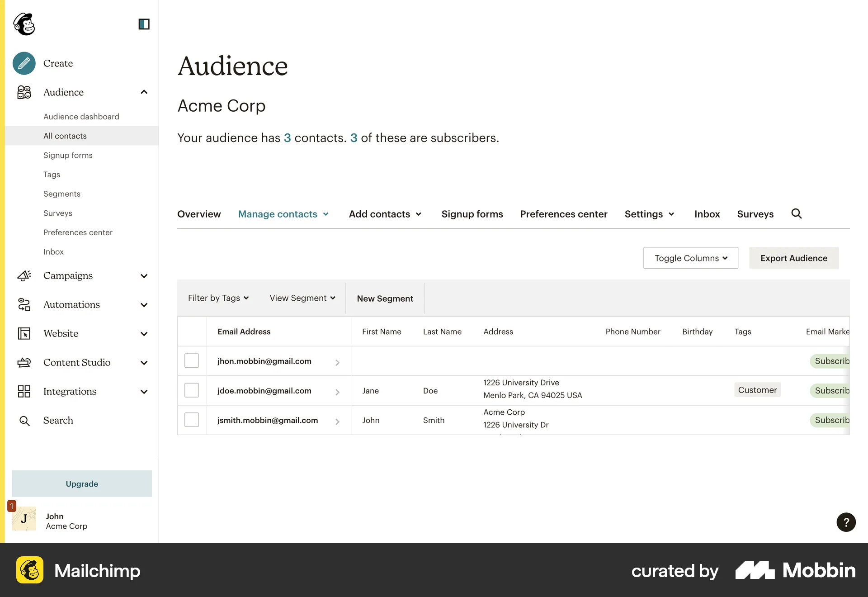Open Automations from the sidebar icon
The height and width of the screenshot is (597, 868).
coord(24,304)
